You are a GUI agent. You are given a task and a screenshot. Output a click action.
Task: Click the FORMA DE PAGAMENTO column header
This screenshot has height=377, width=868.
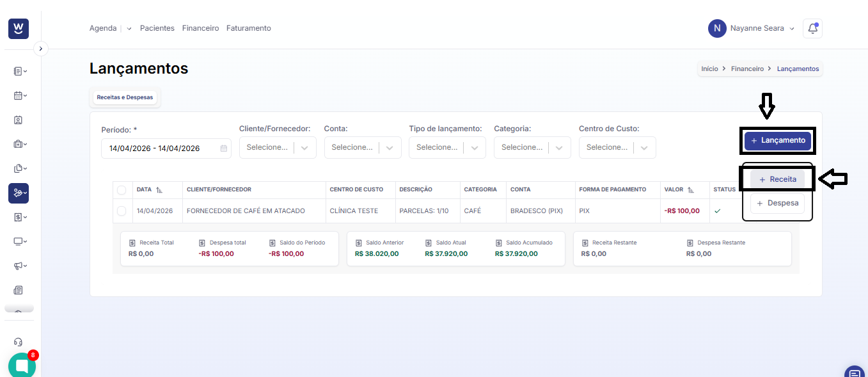(x=612, y=189)
